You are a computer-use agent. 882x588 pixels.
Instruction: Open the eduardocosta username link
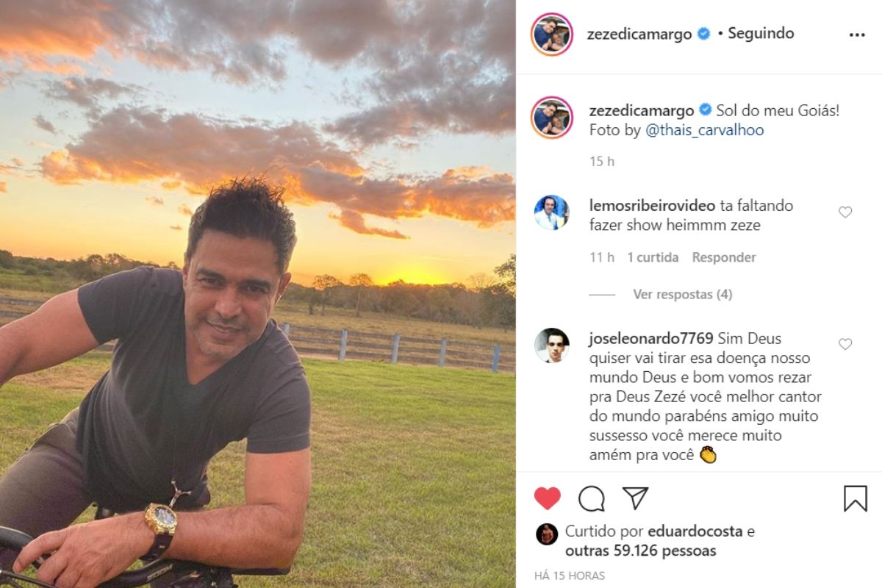coord(691,531)
